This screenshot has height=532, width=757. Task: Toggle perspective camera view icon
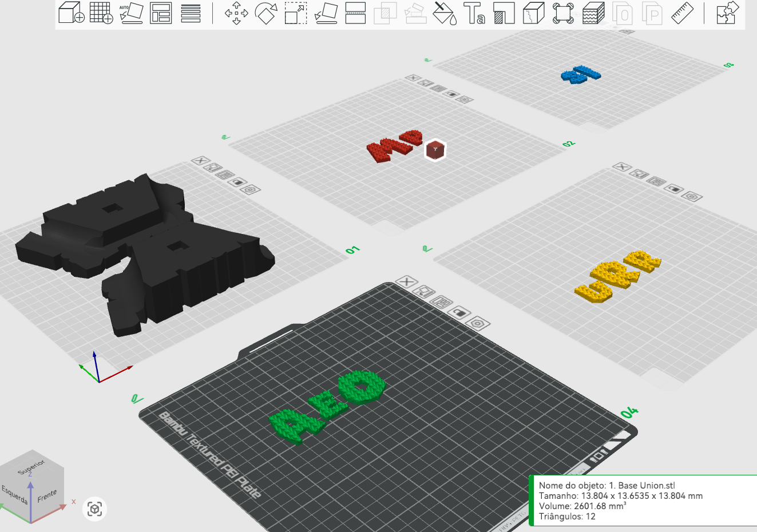[95, 509]
